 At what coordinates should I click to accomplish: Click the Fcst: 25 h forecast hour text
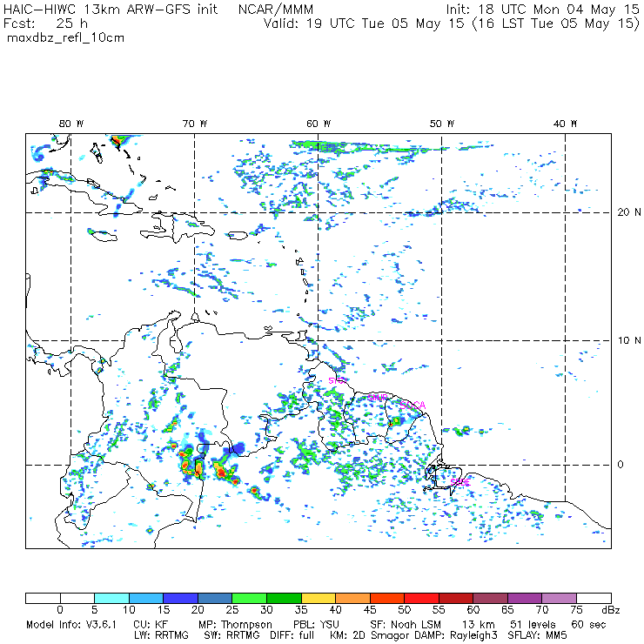click(45, 23)
